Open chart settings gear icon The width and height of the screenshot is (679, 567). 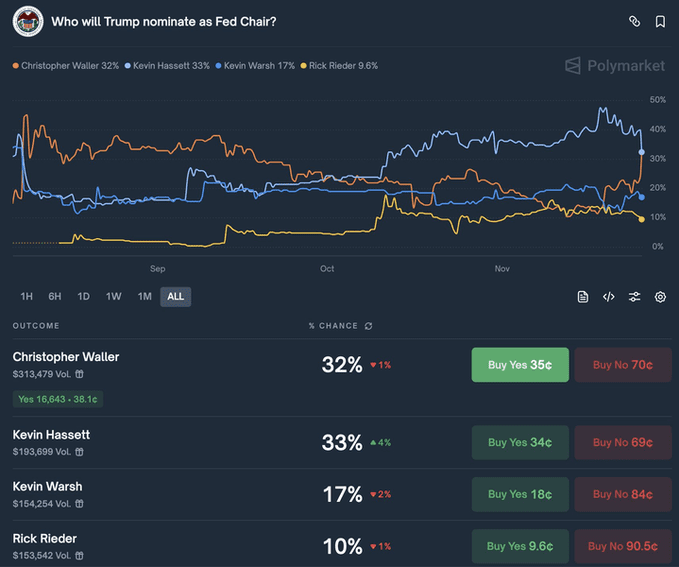[x=660, y=297]
